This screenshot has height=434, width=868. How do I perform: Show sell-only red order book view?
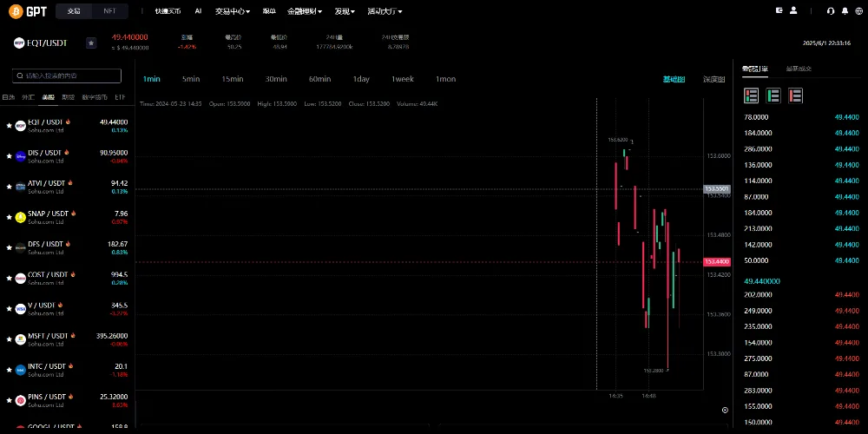point(794,94)
